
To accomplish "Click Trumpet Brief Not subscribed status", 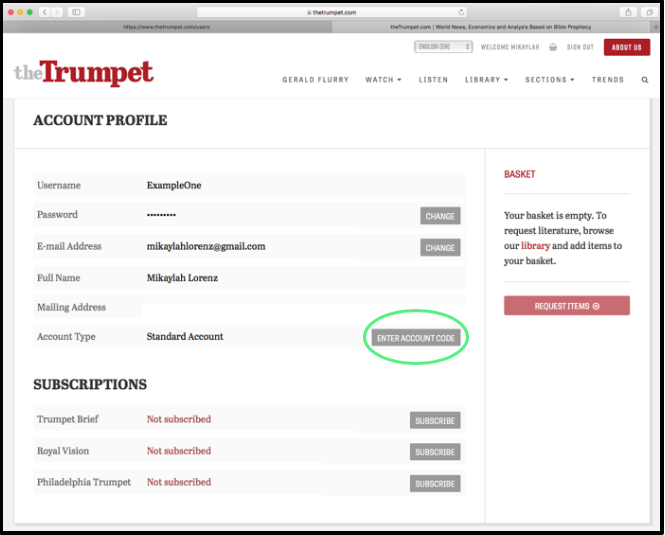I will point(179,419).
